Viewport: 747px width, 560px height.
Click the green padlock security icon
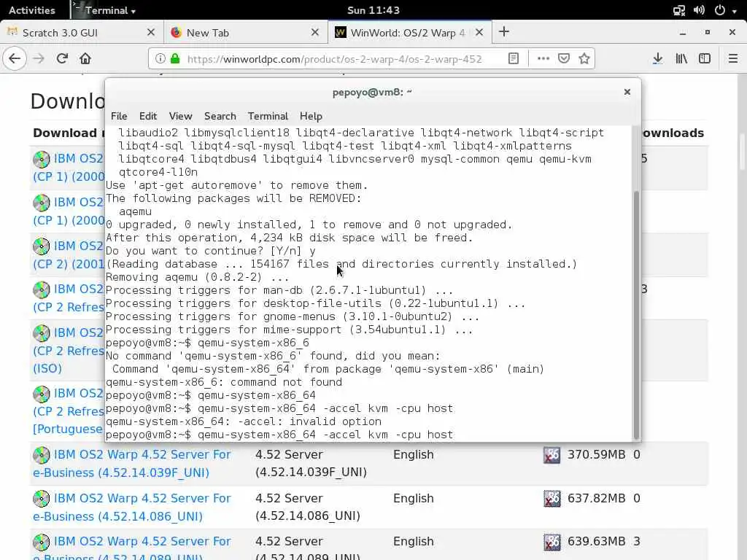(175, 58)
